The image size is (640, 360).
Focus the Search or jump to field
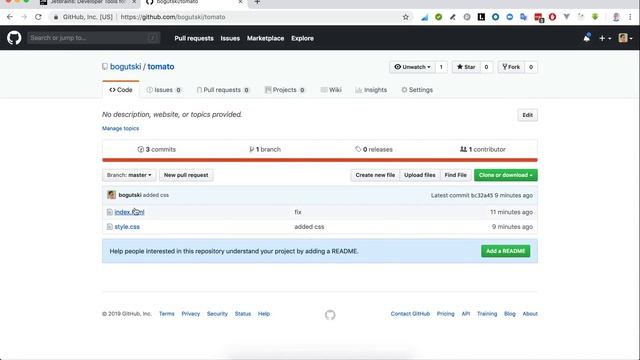pos(93,38)
